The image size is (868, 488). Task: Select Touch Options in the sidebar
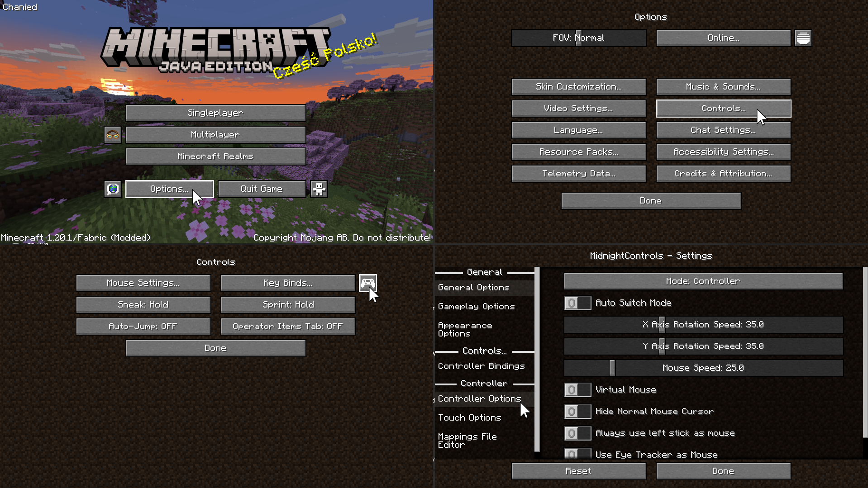[x=484, y=418]
